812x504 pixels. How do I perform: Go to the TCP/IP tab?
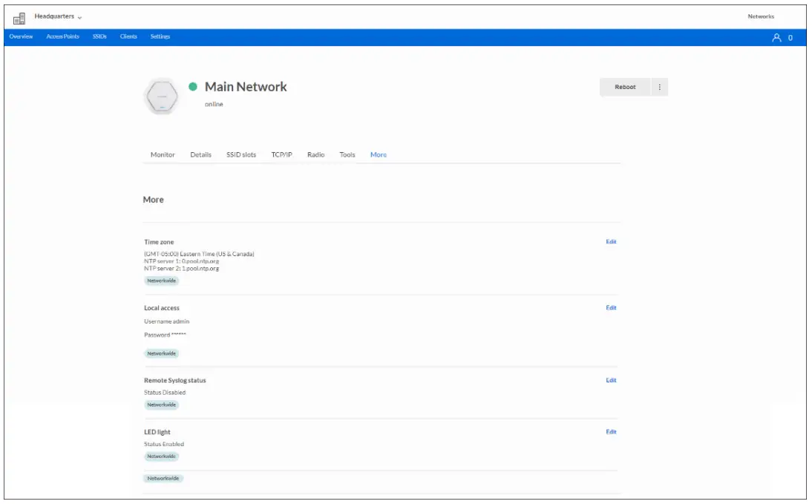coord(281,155)
